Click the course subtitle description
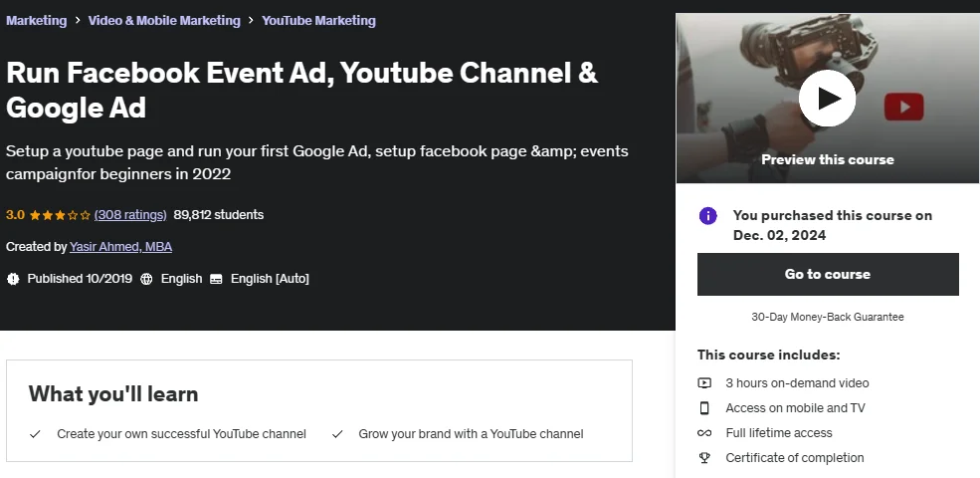Image resolution: width=980 pixels, height=478 pixels. [316, 162]
